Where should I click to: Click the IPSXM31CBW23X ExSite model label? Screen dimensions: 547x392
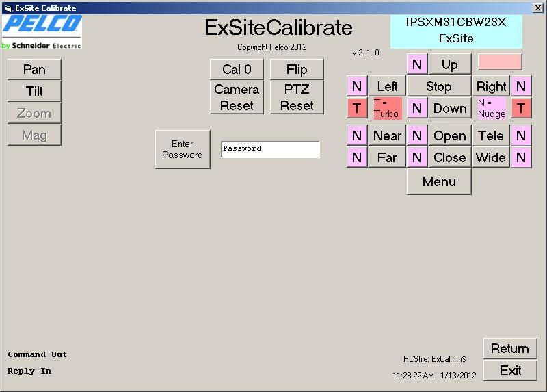click(x=456, y=31)
